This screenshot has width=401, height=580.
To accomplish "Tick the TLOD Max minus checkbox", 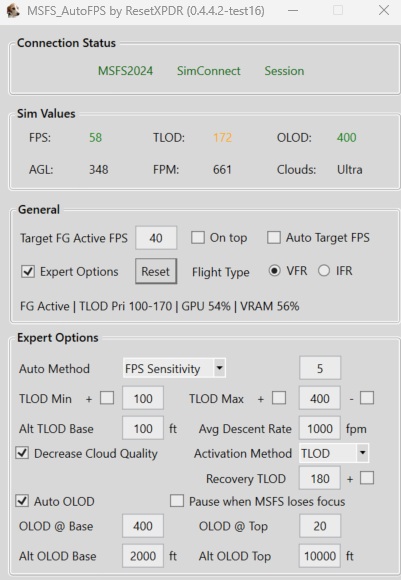I will click(x=367, y=398).
